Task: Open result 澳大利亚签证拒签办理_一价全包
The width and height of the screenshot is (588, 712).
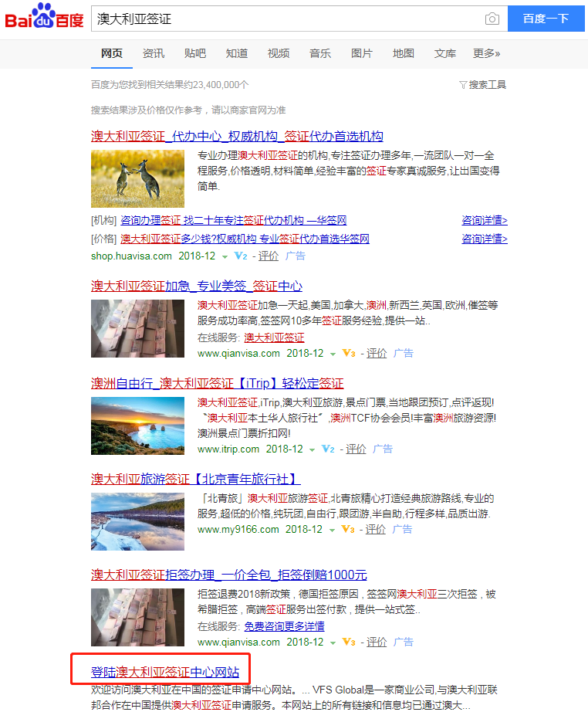Action: [x=228, y=575]
